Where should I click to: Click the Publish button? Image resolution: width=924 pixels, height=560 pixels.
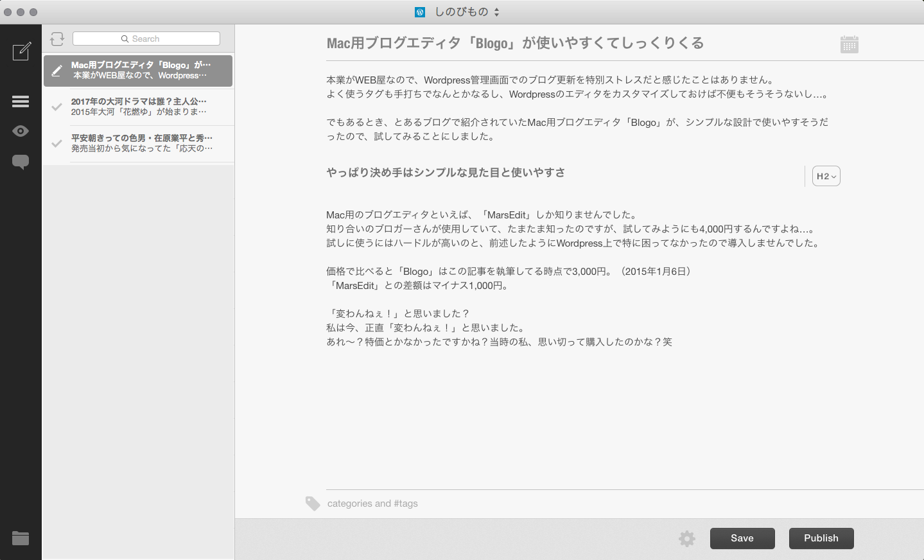pyautogui.click(x=821, y=538)
